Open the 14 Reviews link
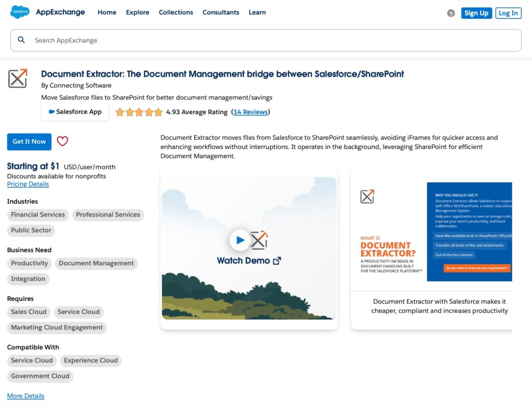Screen dimensions: 532x408 (x=250, y=112)
